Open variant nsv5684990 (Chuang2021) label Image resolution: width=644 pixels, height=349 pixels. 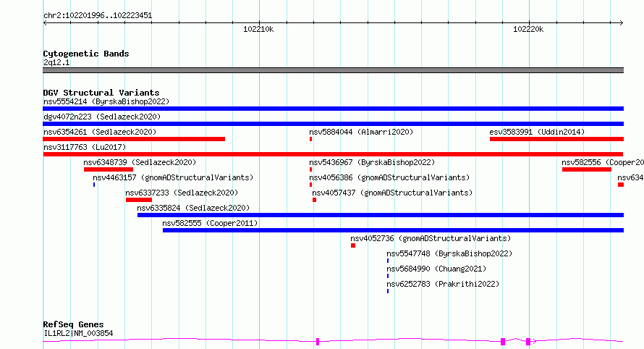click(x=436, y=269)
